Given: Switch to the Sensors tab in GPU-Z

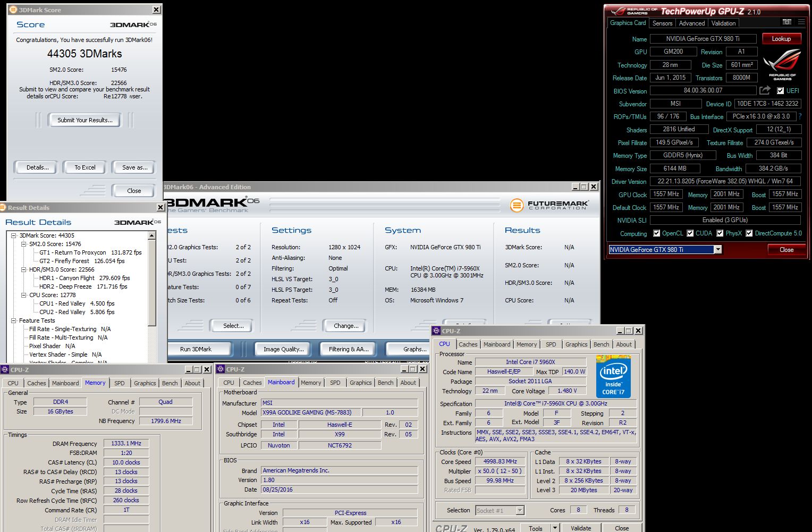Looking at the screenshot, I should tap(662, 23).
